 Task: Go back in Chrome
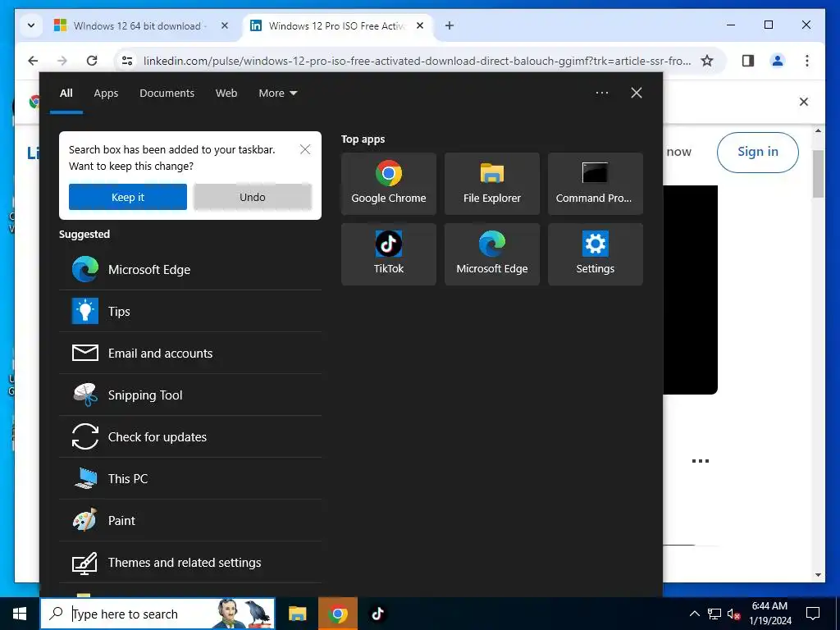tap(33, 61)
